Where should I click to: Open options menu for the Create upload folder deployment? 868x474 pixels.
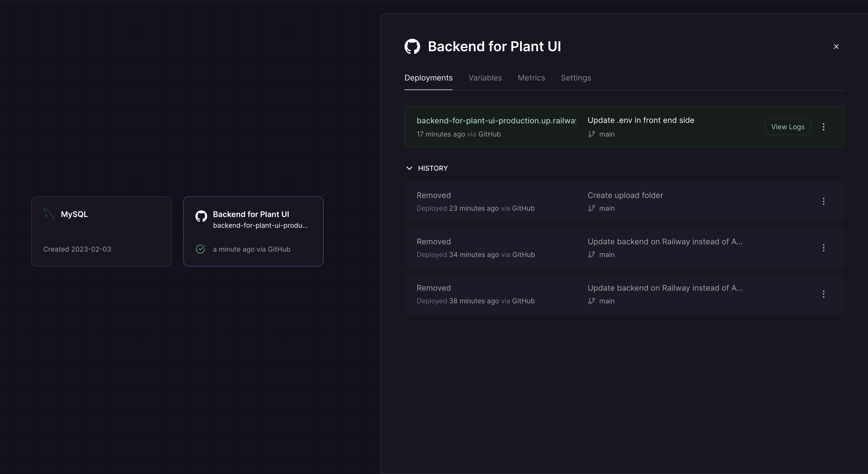[823, 201]
